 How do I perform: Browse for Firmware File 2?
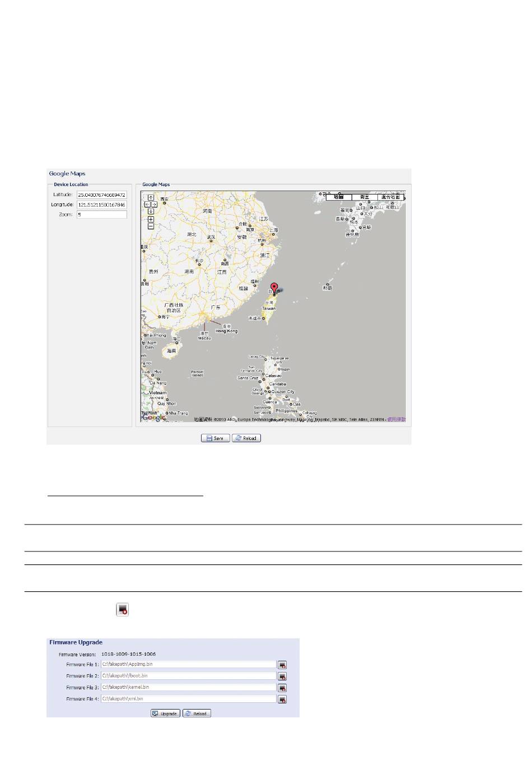pyautogui.click(x=282, y=676)
